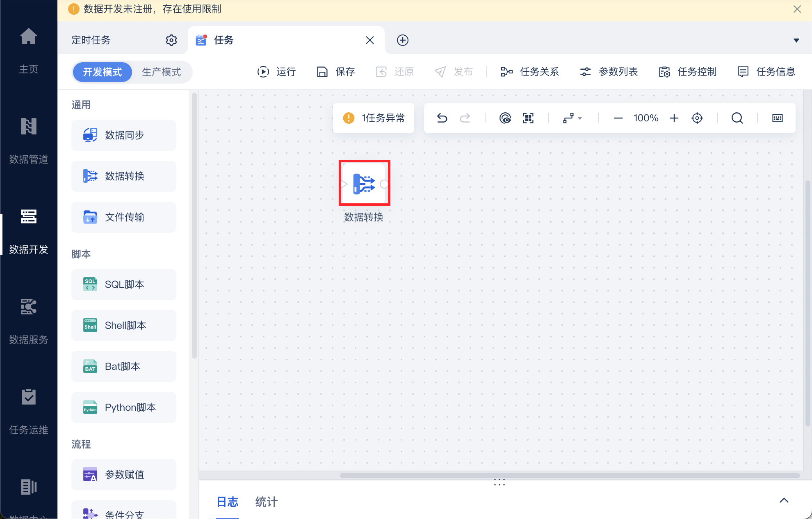Viewport: 812px width, 519px height.
Task: Expand the bottom log panel chevron
Action: [x=784, y=500]
